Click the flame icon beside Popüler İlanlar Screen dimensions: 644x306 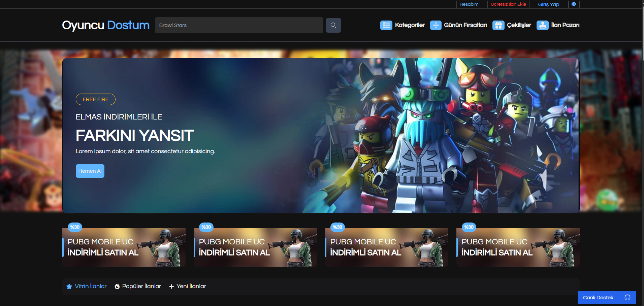click(x=117, y=286)
